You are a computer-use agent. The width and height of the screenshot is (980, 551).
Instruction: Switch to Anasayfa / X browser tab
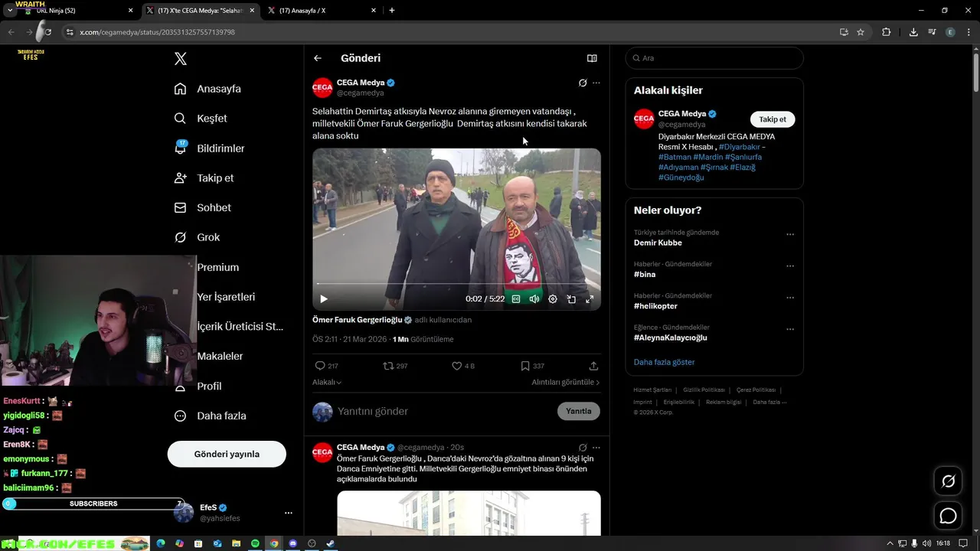point(322,11)
